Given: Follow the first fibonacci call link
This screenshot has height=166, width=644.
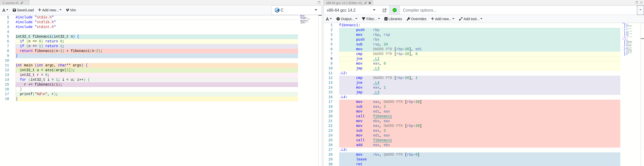Looking at the screenshot, I should tap(382, 116).
